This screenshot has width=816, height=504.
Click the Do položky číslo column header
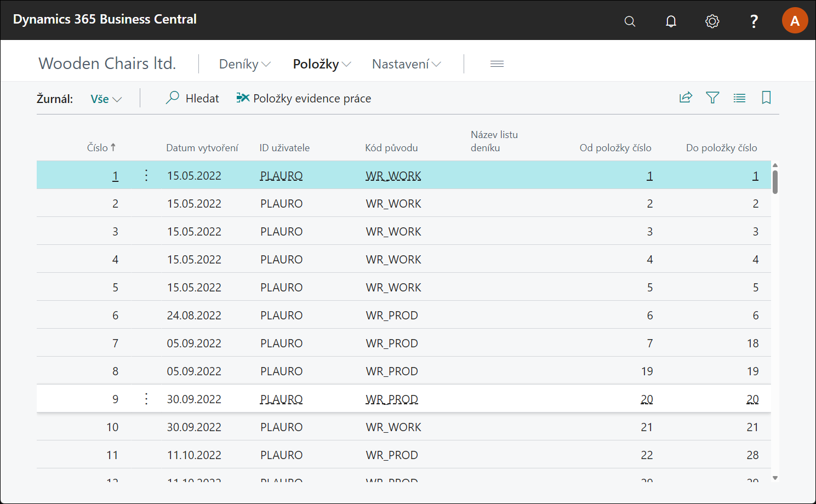point(721,148)
